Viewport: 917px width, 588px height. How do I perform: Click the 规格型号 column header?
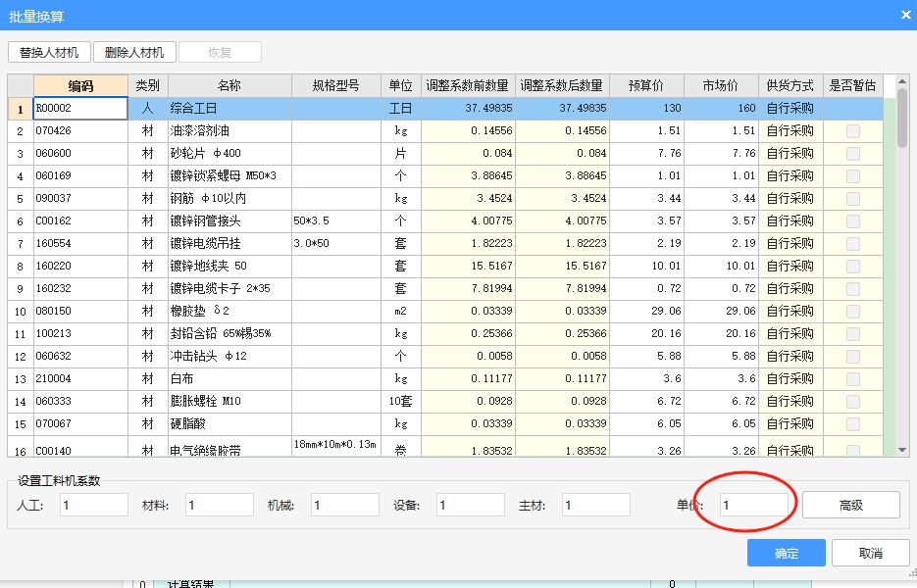(335, 86)
